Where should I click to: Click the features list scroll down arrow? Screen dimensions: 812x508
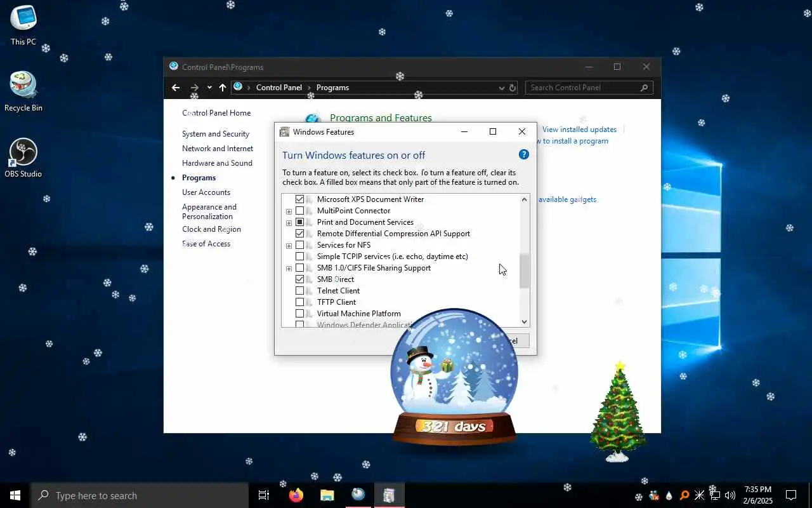click(x=524, y=322)
